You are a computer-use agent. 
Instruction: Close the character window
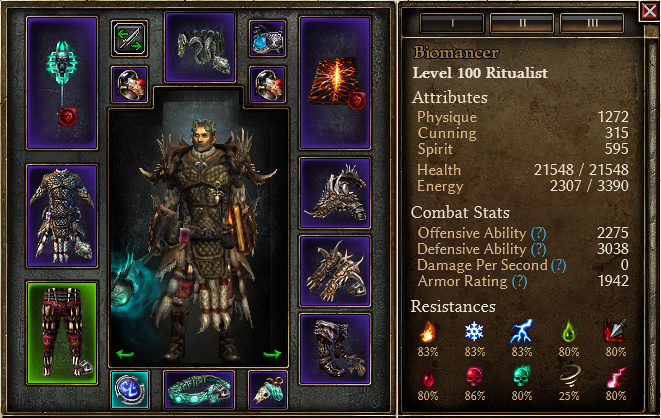pyautogui.click(x=649, y=11)
